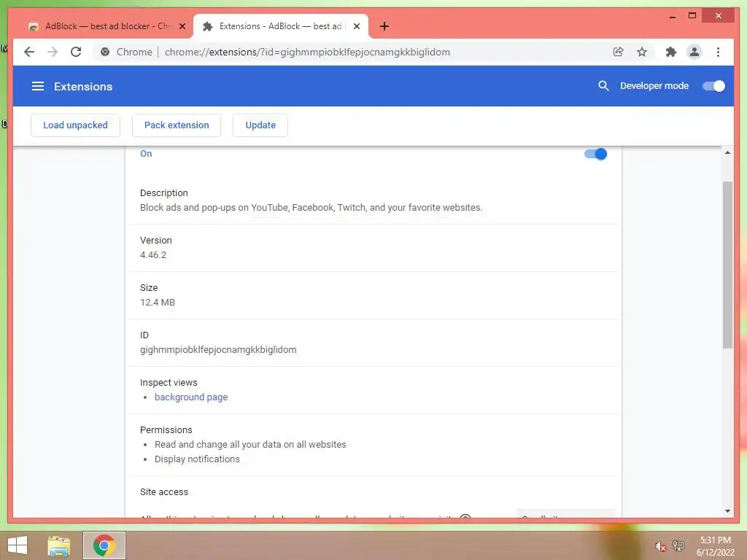
Task: Close the AdBlock web store tab
Action: (182, 26)
